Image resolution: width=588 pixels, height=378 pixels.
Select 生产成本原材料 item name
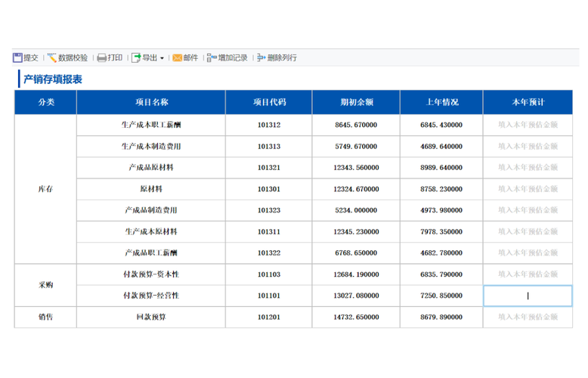click(151, 232)
